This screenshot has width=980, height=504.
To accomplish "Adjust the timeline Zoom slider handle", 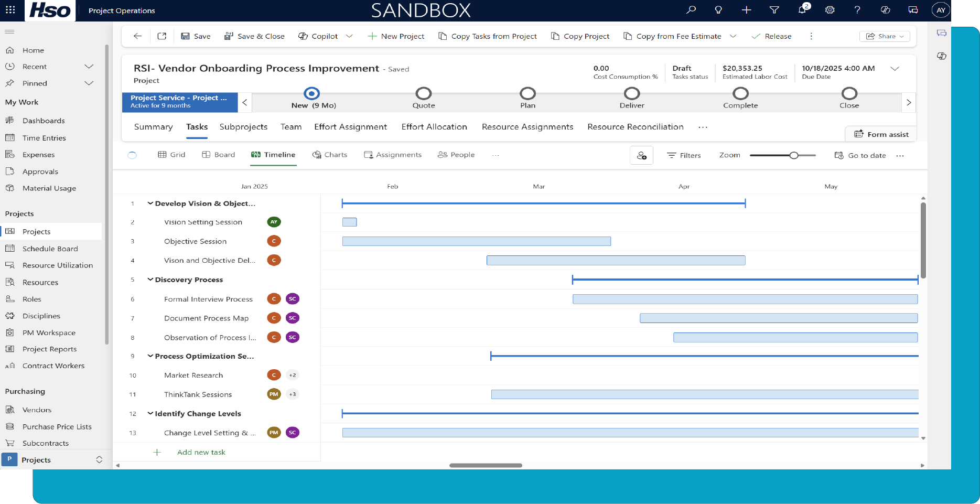I will coord(794,155).
